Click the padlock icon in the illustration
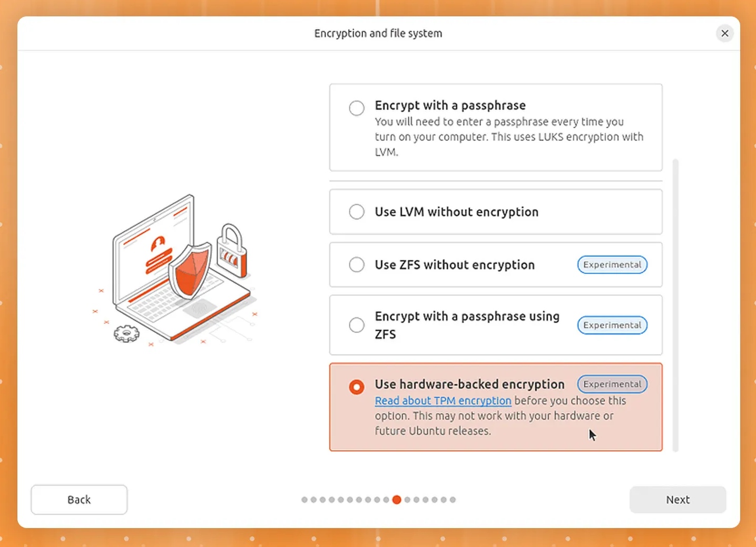 tap(232, 251)
